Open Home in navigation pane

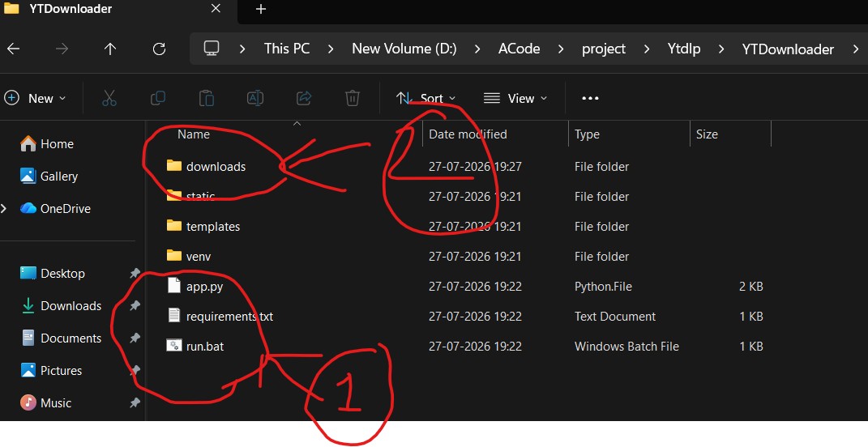click(x=47, y=144)
